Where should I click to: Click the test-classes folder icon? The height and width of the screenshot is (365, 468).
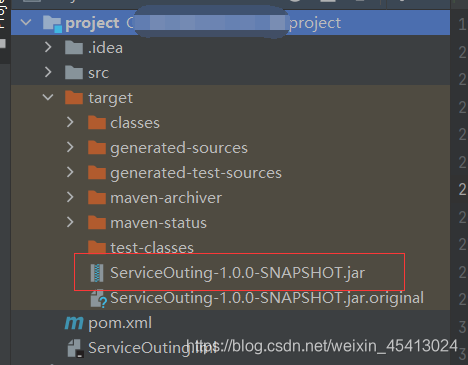97,247
